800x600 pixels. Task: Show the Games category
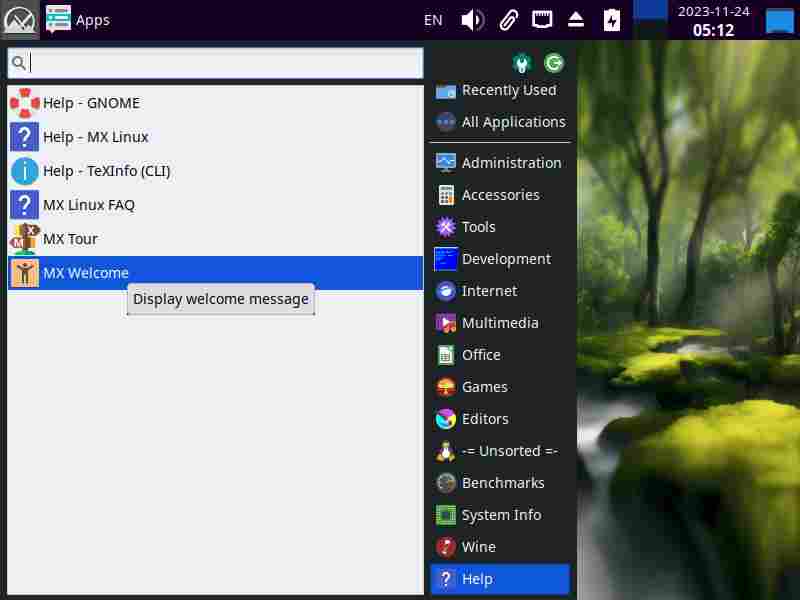coord(501,387)
